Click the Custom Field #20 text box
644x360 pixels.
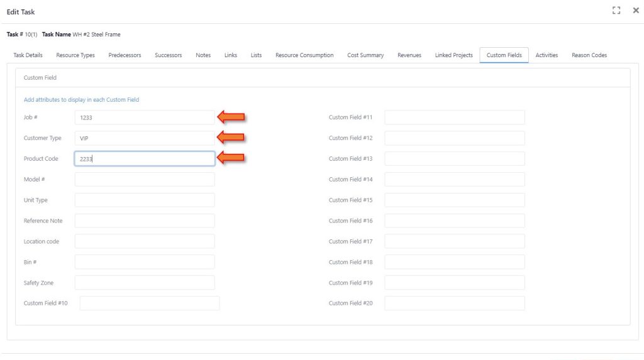click(454, 303)
